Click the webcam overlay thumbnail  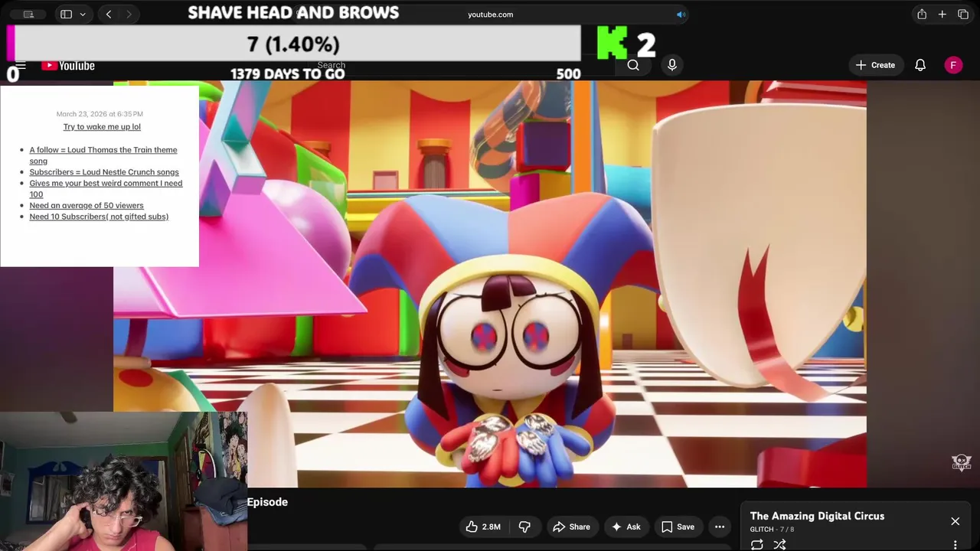point(123,481)
